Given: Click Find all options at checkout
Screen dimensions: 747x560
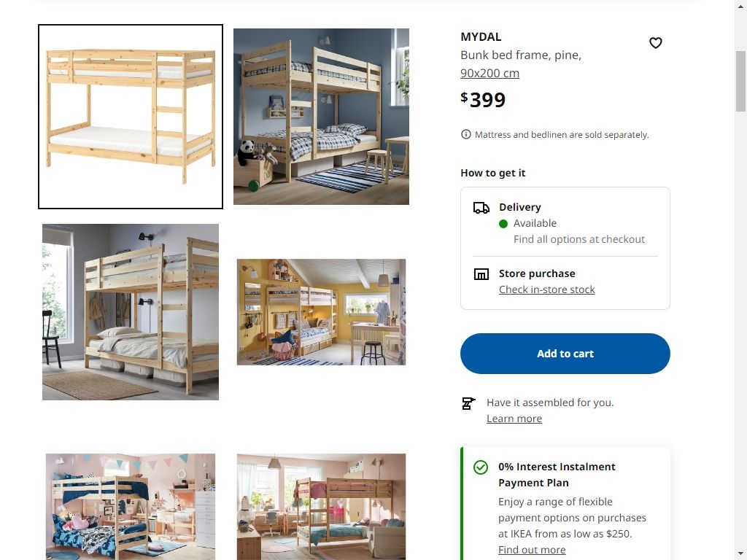Looking at the screenshot, I should point(579,238).
